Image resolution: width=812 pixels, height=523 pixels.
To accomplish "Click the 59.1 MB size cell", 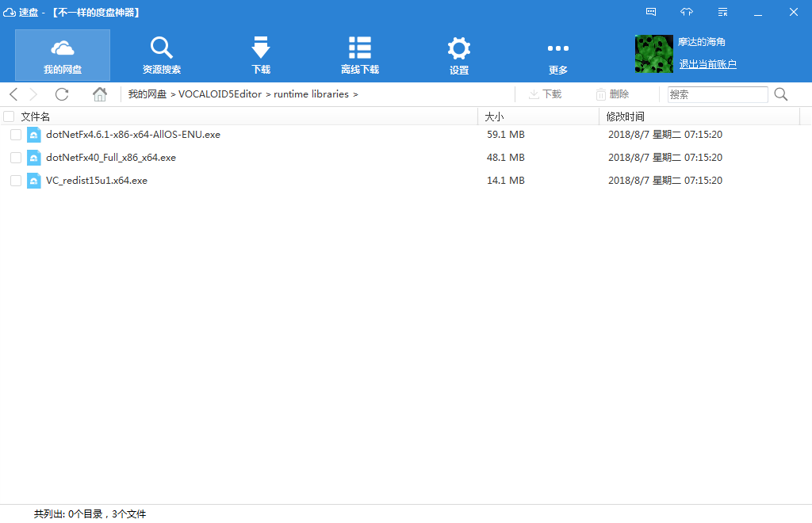I will coord(506,135).
